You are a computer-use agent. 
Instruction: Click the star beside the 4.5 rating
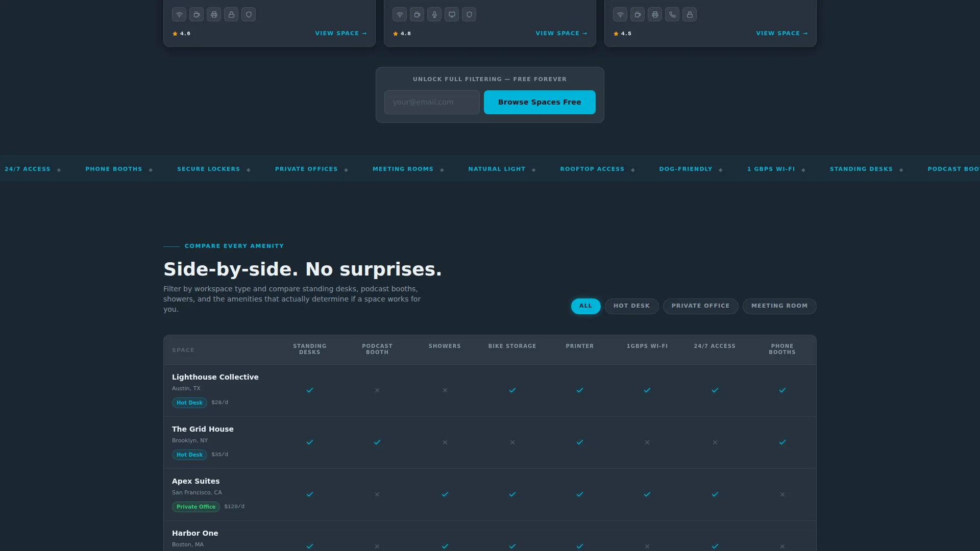[616, 34]
